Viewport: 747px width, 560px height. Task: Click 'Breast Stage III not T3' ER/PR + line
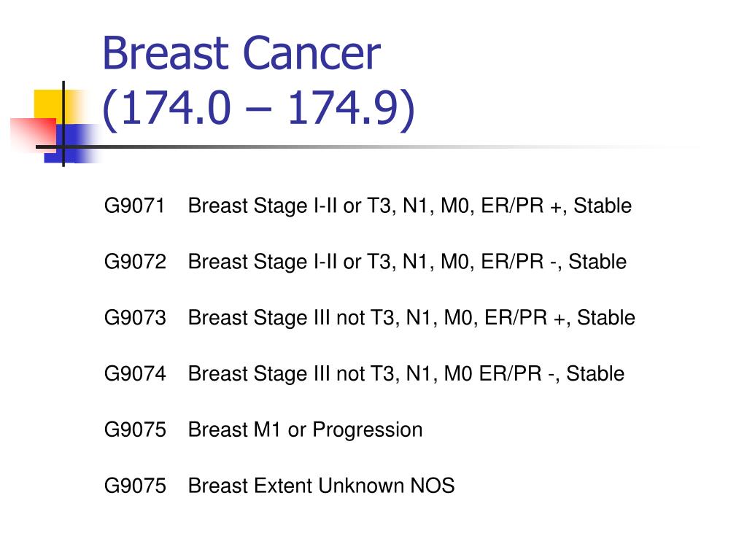pyautogui.click(x=411, y=318)
